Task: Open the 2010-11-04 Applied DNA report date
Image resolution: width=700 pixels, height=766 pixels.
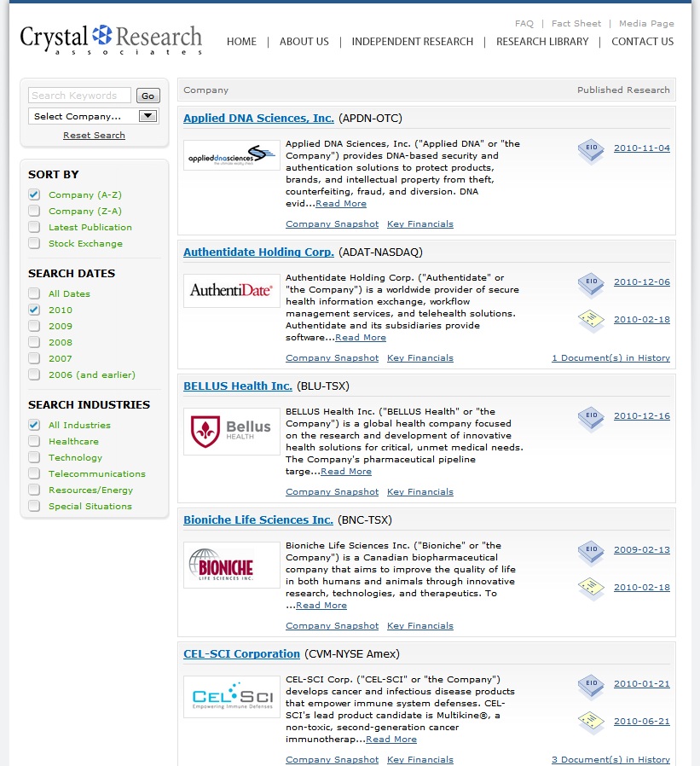Action: (x=642, y=148)
